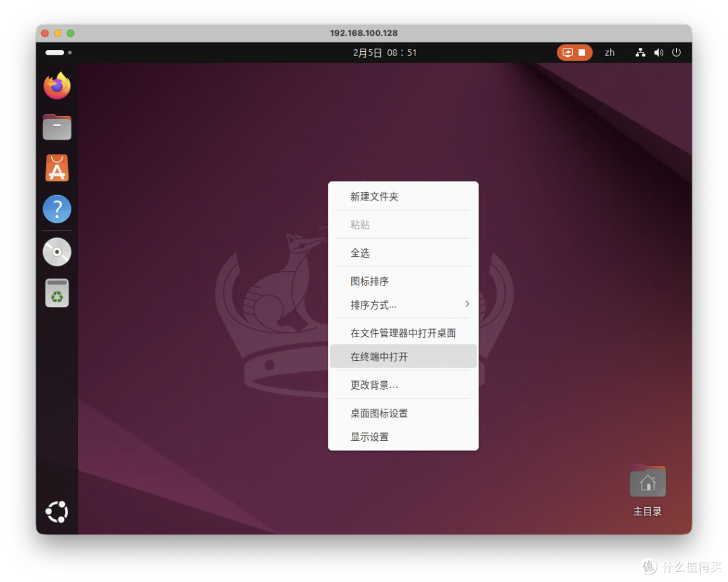Open the network status icon
Screen dimensions: 728x582
(x=640, y=53)
